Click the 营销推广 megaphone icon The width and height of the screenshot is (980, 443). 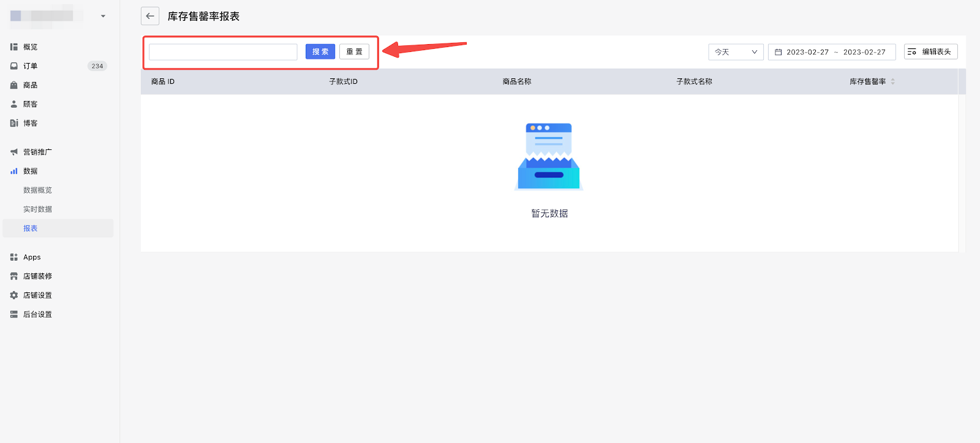click(14, 152)
